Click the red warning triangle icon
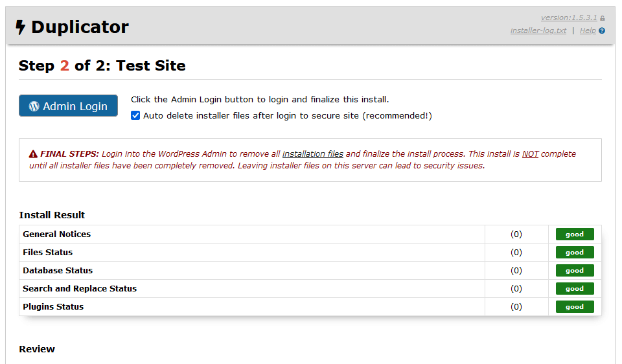The image size is (622, 364). tap(33, 154)
